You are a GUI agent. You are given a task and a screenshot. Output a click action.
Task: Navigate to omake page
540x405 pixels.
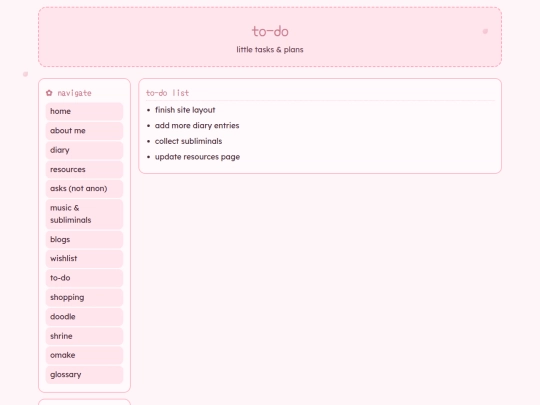coord(84,355)
